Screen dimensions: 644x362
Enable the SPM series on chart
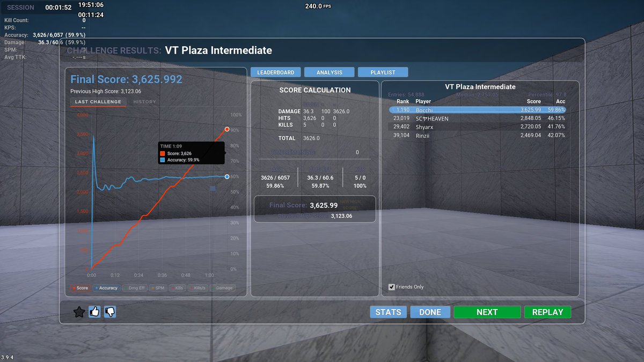(x=158, y=288)
